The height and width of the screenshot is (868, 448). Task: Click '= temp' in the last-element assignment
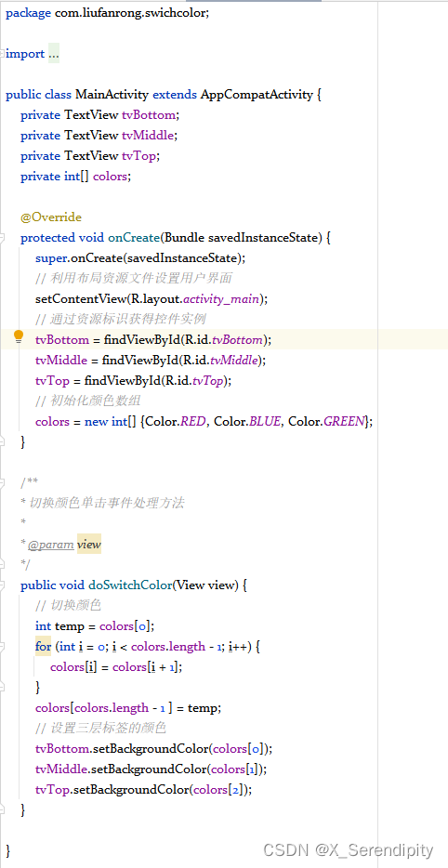tap(199, 708)
